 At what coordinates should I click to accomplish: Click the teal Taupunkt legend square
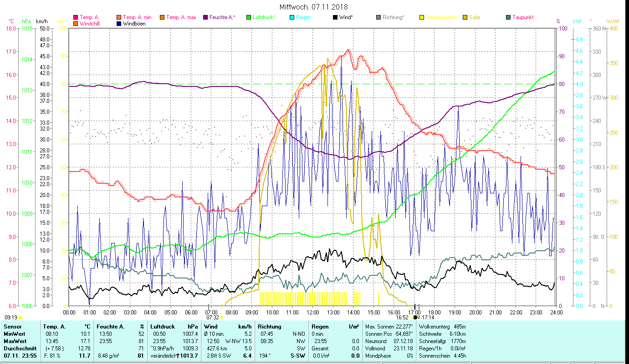tap(508, 18)
